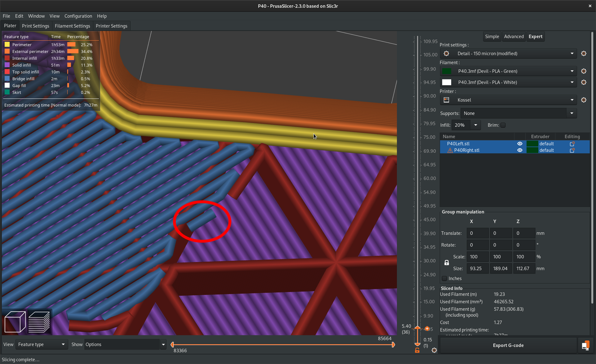The width and height of the screenshot is (596, 364).
Task: Open the White filament dropdown
Action: (x=509, y=82)
